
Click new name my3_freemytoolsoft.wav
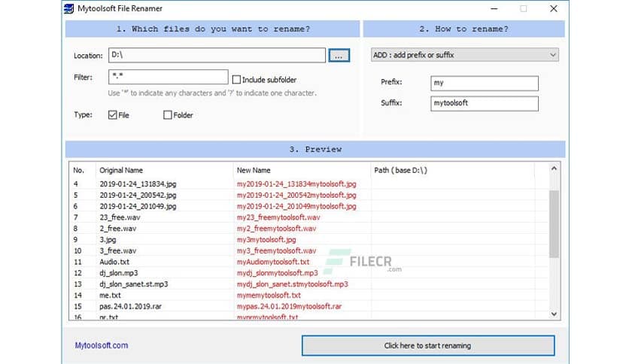(276, 251)
